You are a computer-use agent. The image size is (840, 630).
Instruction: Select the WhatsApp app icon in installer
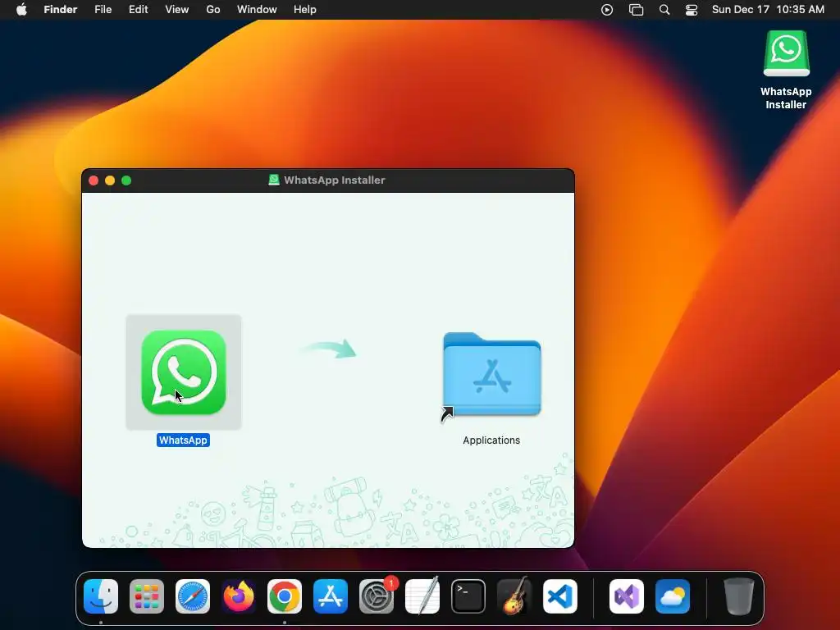[184, 372]
